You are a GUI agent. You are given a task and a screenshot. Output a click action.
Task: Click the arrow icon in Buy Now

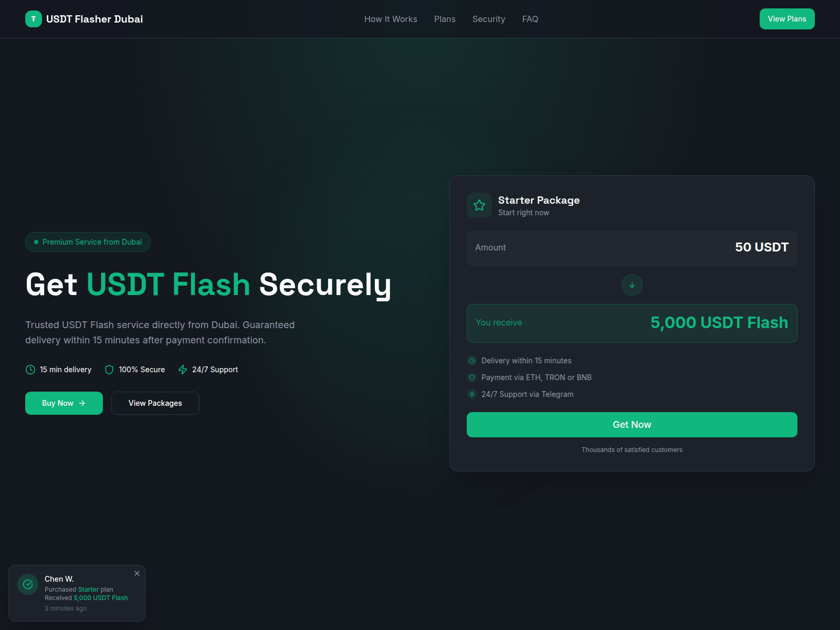tap(82, 403)
